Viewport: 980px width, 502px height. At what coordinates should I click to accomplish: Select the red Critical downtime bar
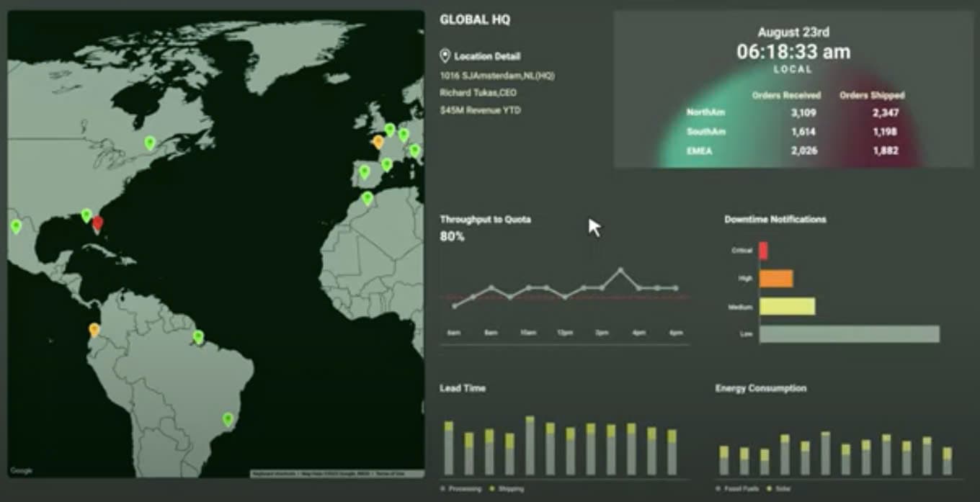point(764,251)
